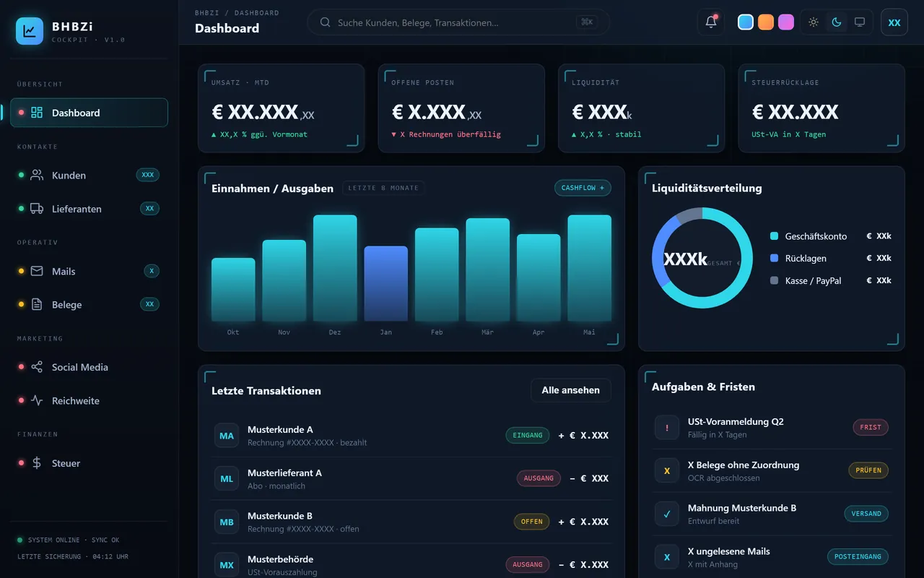Click the EINGANG status badge
924x578 pixels.
tap(528, 435)
